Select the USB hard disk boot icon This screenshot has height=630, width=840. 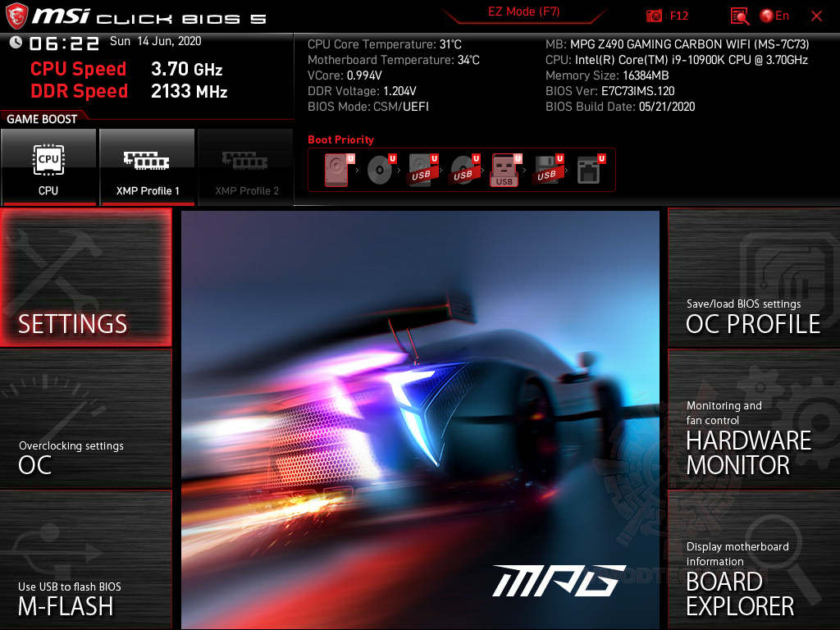tap(422, 170)
